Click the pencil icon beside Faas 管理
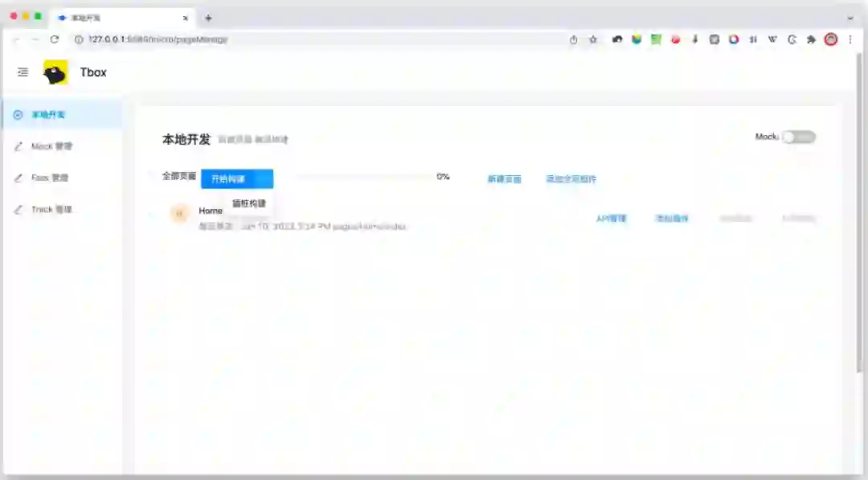The height and width of the screenshot is (480, 868). [18, 178]
